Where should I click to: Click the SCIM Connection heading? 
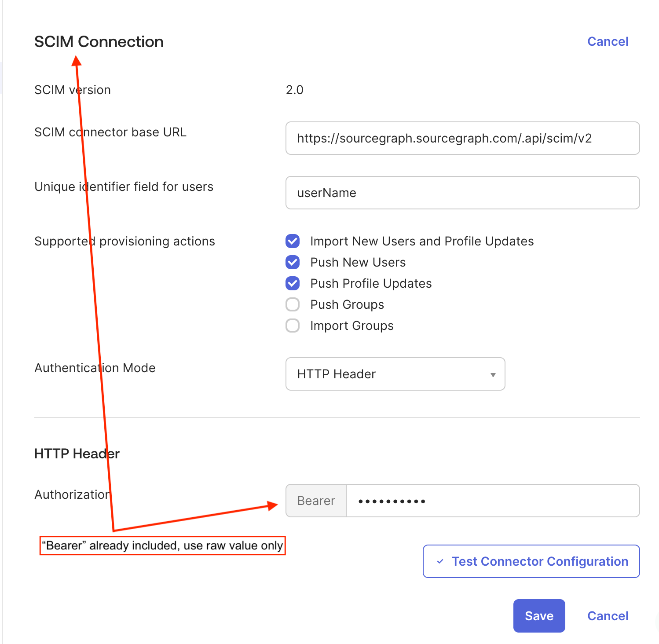[99, 42]
